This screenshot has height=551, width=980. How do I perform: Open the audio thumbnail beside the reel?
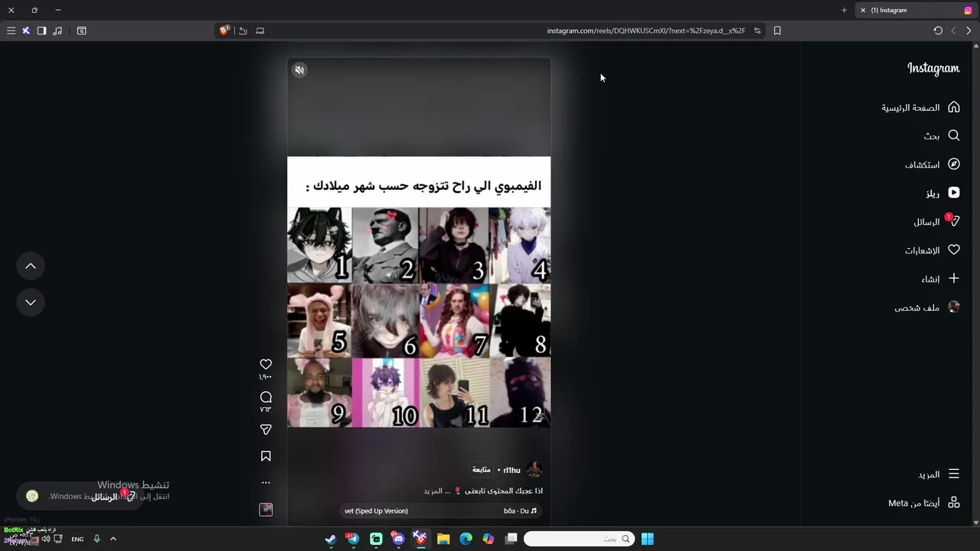point(266,510)
